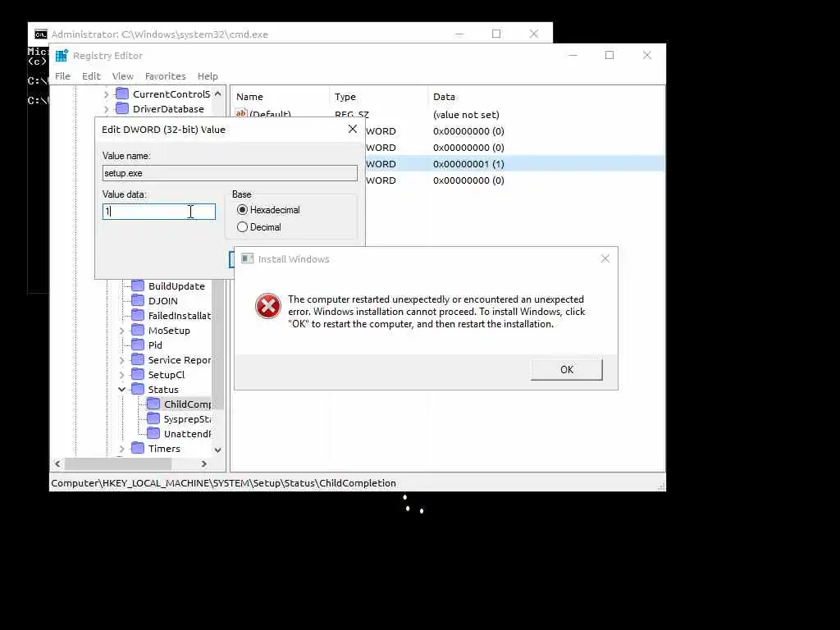The width and height of the screenshot is (840, 630).
Task: Open the Favorites menu in Registry Editor
Action: (x=166, y=76)
